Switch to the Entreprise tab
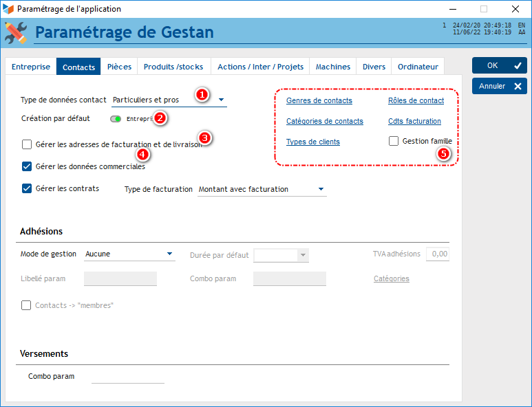 [x=31, y=67]
